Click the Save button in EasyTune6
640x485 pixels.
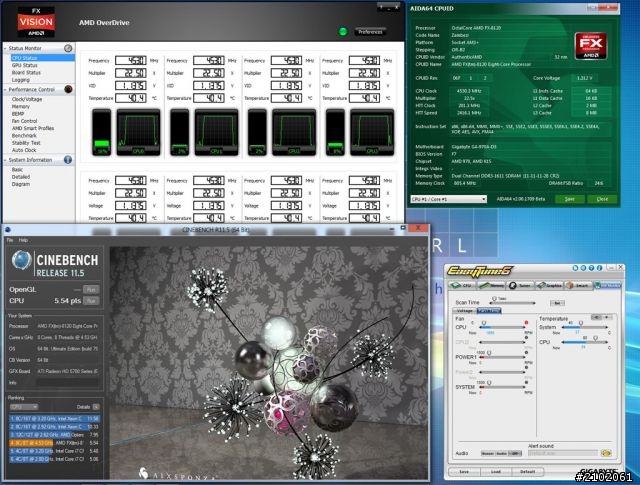(464, 472)
